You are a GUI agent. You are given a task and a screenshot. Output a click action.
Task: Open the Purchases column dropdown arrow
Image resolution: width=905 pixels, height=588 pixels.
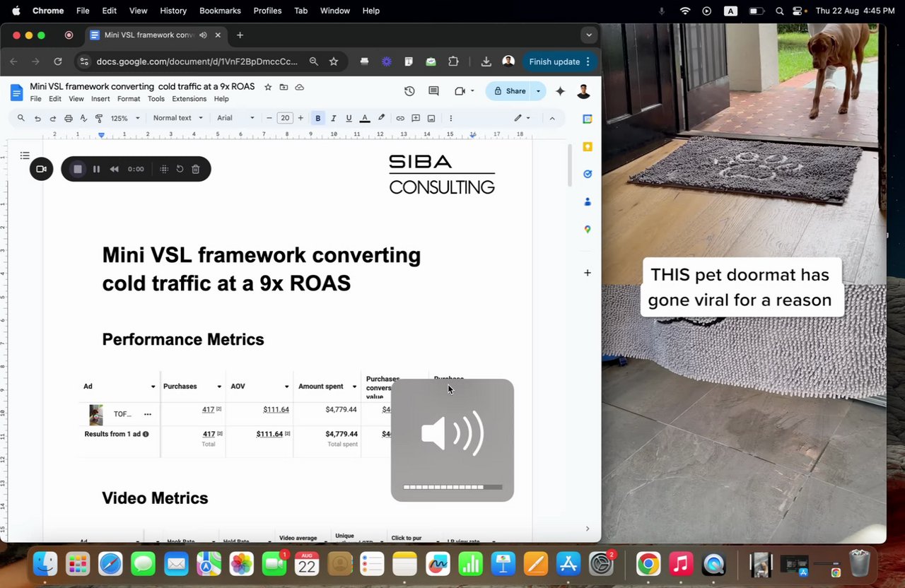(x=219, y=387)
